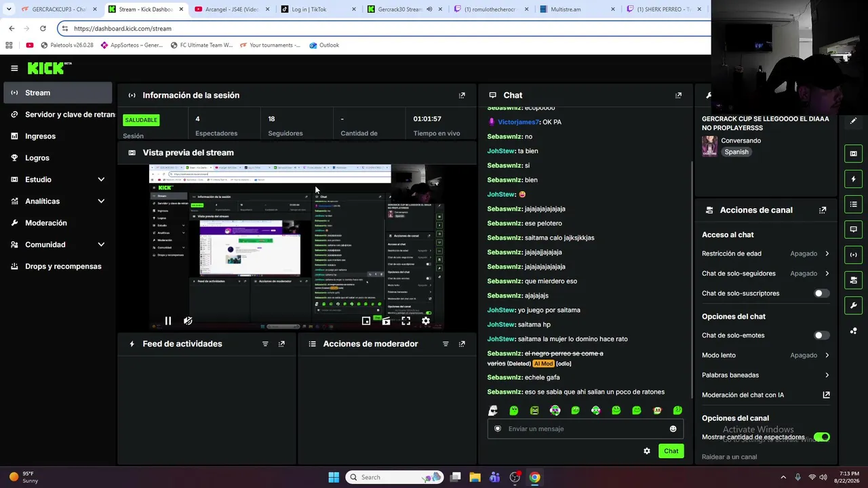Open stream preview player settings gear
The width and height of the screenshot is (868, 488).
426,321
